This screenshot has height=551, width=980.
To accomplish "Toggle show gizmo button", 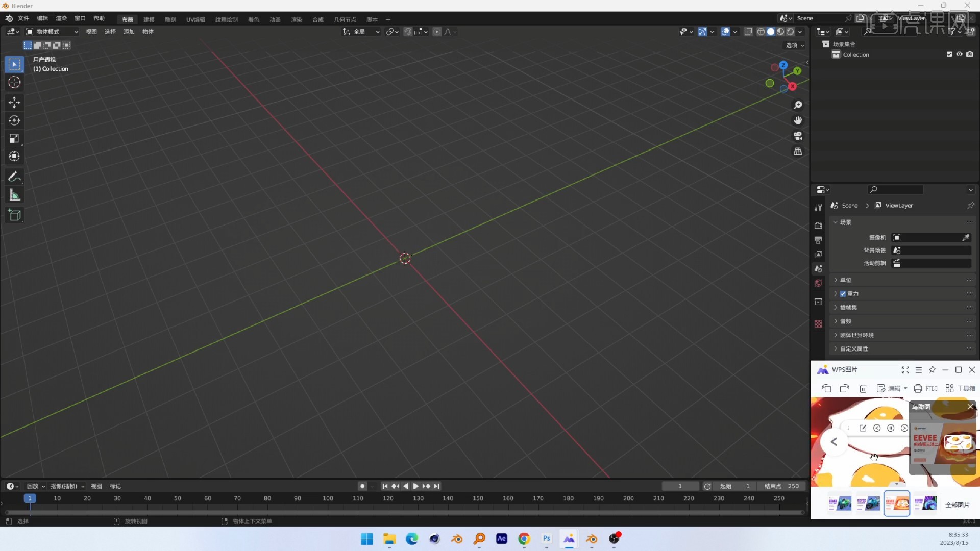I will 702,32.
